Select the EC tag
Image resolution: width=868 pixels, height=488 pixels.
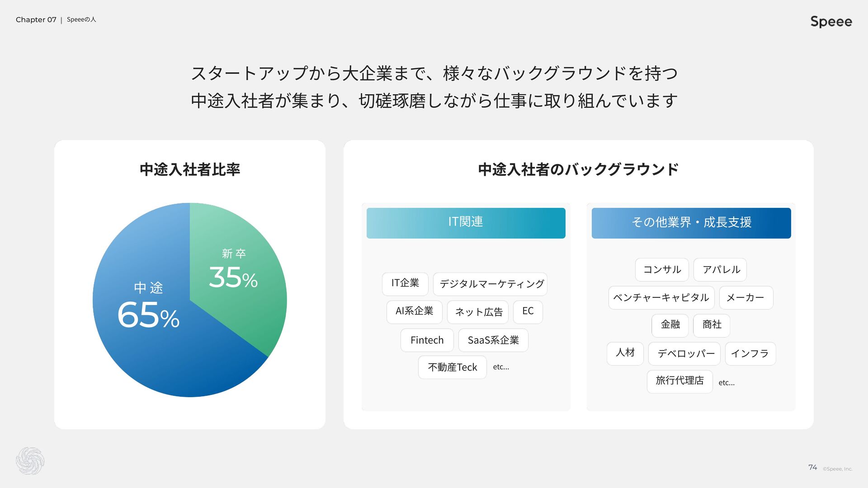click(x=528, y=312)
